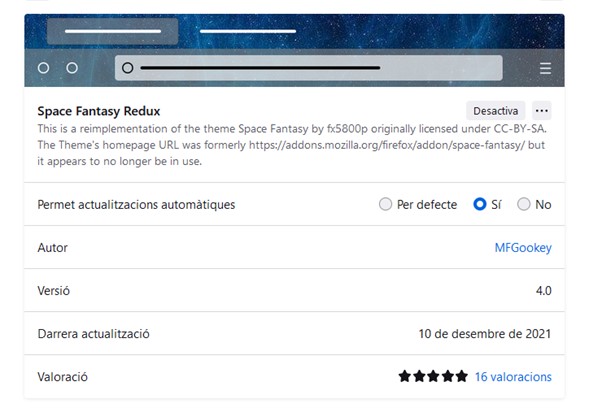Click the Desactiva button
The height and width of the screenshot is (412, 602).
click(495, 111)
